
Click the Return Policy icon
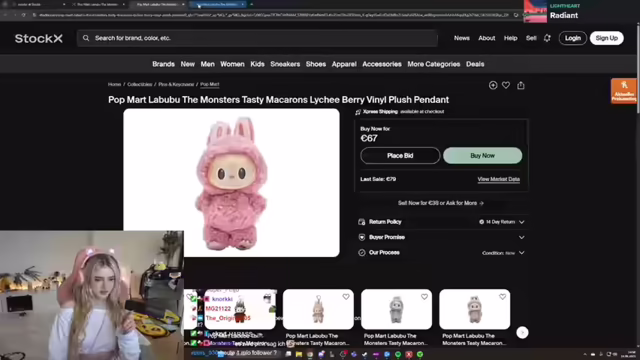(362, 222)
